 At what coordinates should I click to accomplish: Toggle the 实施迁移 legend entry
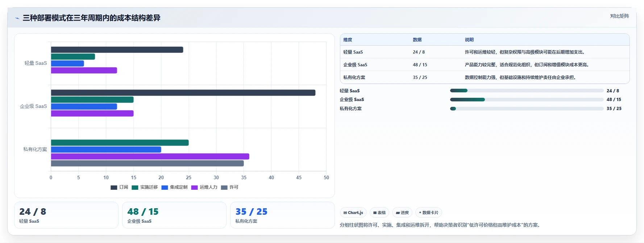145,187
